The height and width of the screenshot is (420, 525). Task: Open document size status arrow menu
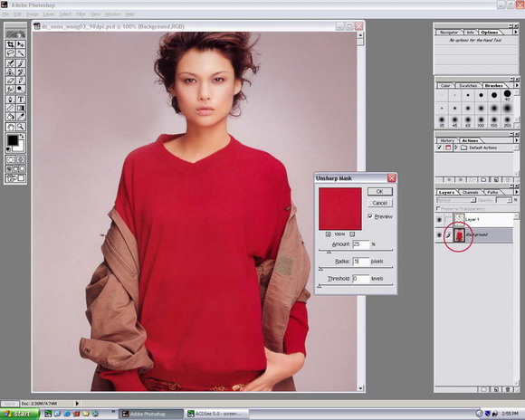[77, 404]
